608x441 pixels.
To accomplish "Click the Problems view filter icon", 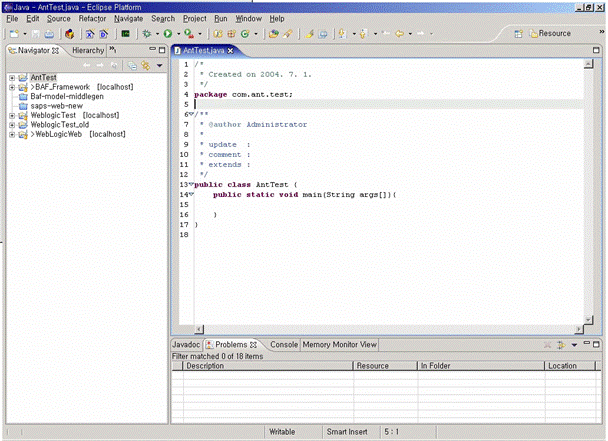I will [x=560, y=345].
